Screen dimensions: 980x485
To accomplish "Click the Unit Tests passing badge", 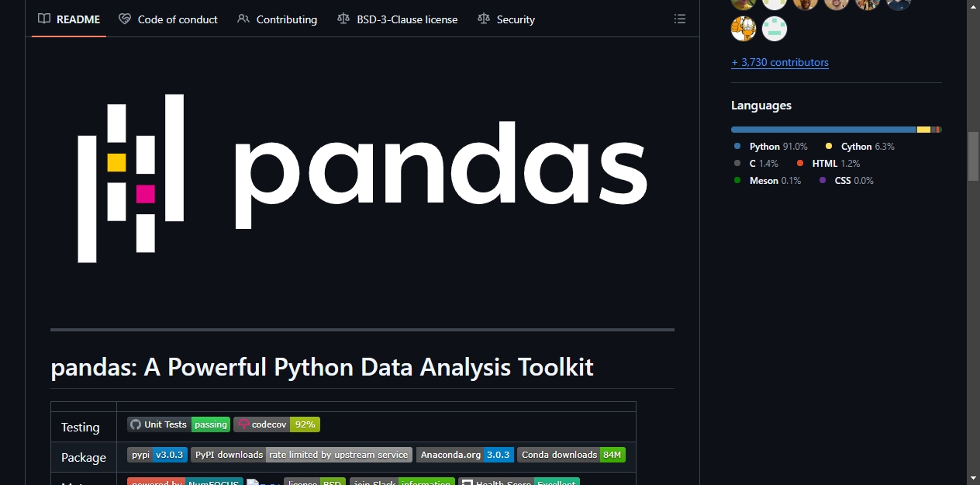I will click(178, 424).
